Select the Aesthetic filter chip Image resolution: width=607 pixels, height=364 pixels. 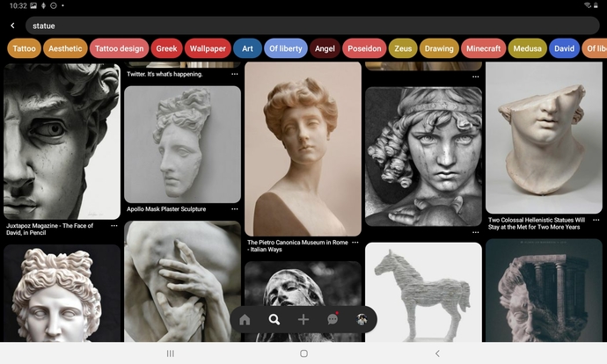coord(65,48)
